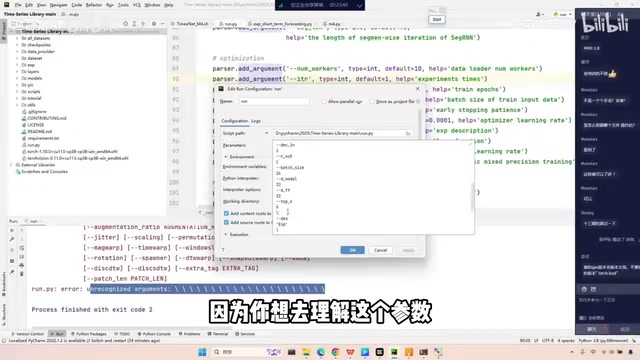Open File Explorer from taskbar
The image size is (640, 360).
click(x=306, y=352)
